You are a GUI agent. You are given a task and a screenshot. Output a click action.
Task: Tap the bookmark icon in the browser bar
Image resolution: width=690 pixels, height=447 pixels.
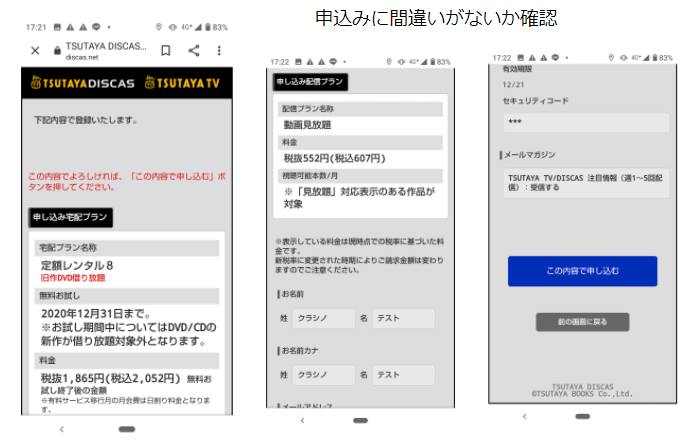point(166,50)
